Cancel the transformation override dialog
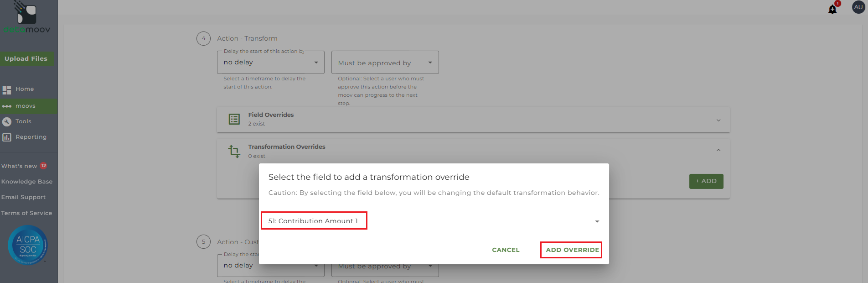Screen dimensions: 868x283 (506, 250)
